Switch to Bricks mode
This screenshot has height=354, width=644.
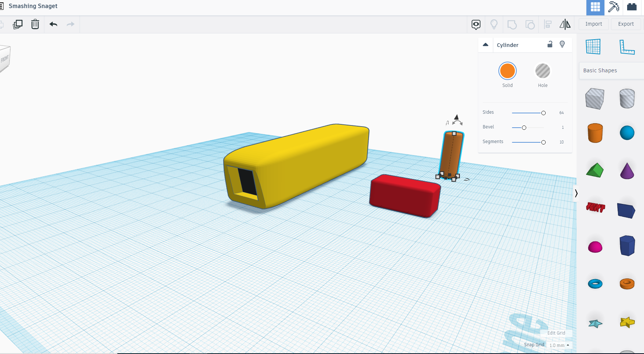(632, 7)
